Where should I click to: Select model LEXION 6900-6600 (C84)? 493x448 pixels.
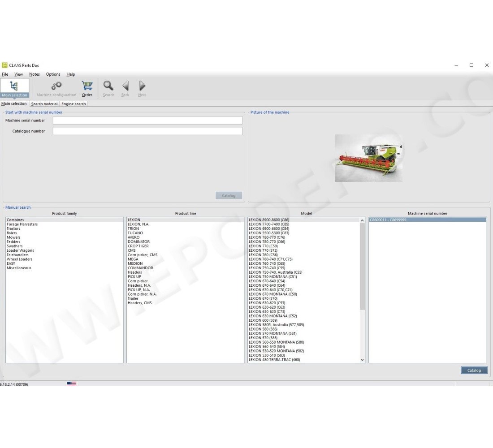[x=304, y=229]
